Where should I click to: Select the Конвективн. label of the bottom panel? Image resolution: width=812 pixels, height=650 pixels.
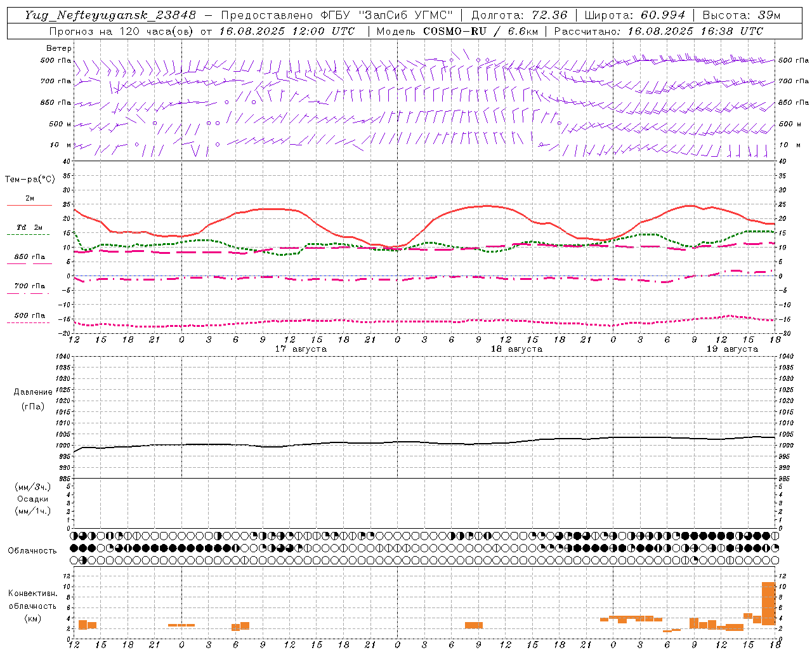(33, 594)
